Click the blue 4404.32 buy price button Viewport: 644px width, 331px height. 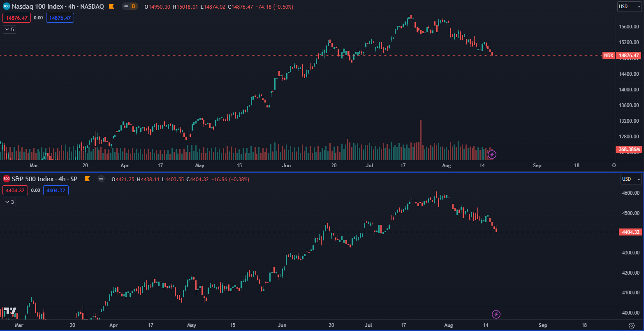pyautogui.click(x=56, y=191)
